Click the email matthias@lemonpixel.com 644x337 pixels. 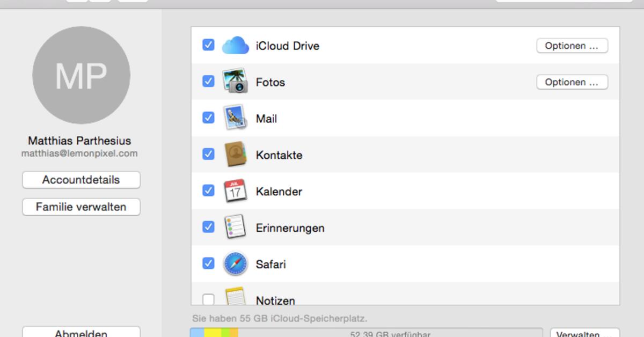(79, 153)
